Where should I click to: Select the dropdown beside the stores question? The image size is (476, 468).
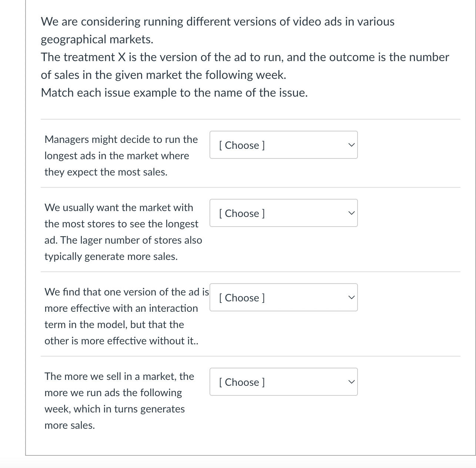pyautogui.click(x=283, y=213)
